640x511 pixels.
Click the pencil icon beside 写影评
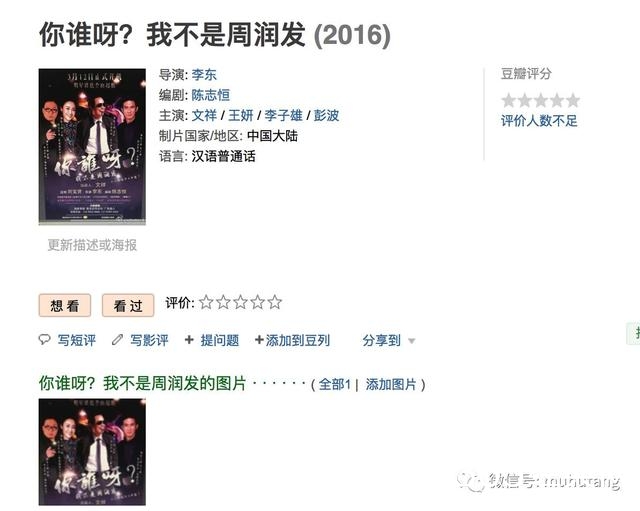click(x=118, y=340)
